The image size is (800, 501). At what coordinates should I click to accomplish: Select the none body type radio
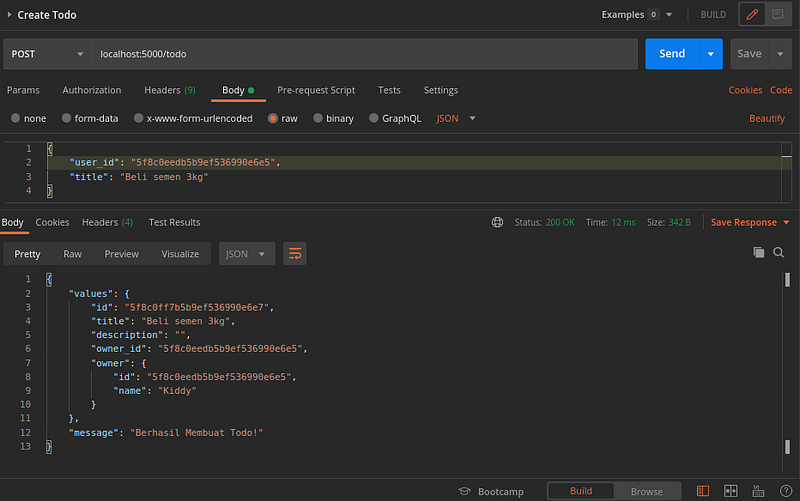point(15,118)
